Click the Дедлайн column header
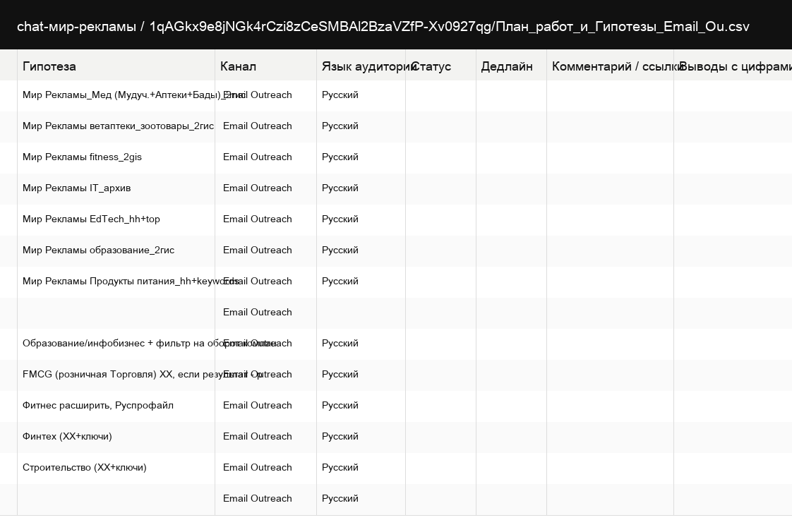792x532 pixels. pyautogui.click(x=511, y=66)
